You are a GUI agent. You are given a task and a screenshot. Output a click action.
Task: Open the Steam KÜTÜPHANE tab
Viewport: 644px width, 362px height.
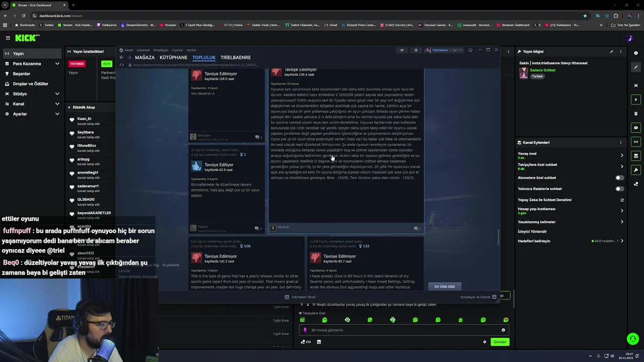[174, 57]
